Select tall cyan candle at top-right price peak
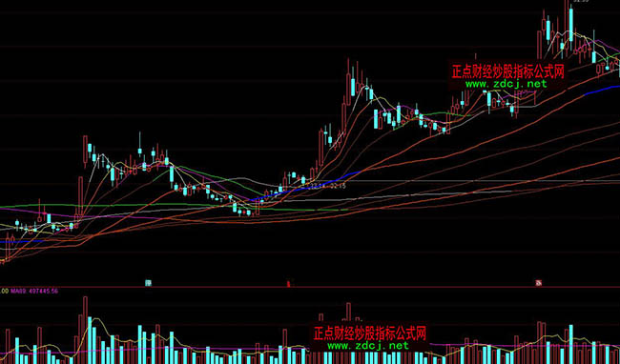Viewport: 620px width, 364px height. pos(571,25)
